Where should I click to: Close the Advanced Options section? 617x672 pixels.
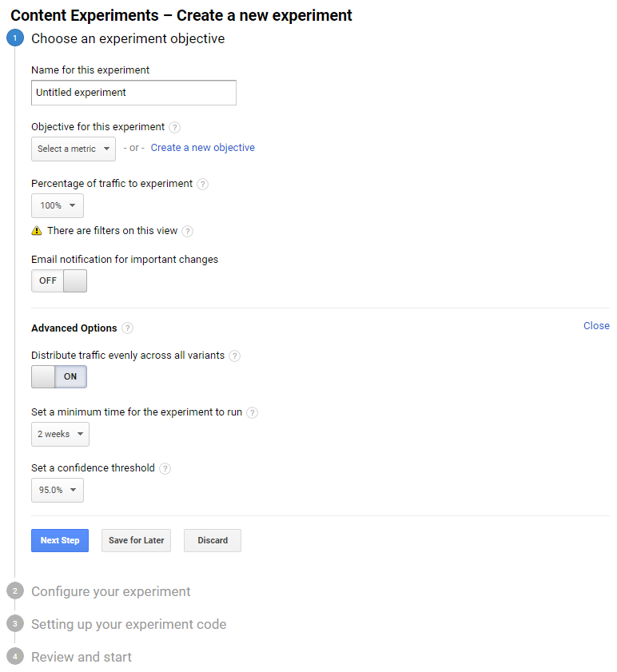pos(596,325)
